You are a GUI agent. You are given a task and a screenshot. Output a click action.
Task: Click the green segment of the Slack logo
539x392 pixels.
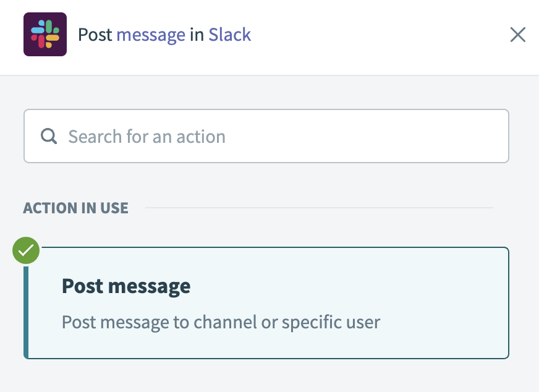coord(49,27)
